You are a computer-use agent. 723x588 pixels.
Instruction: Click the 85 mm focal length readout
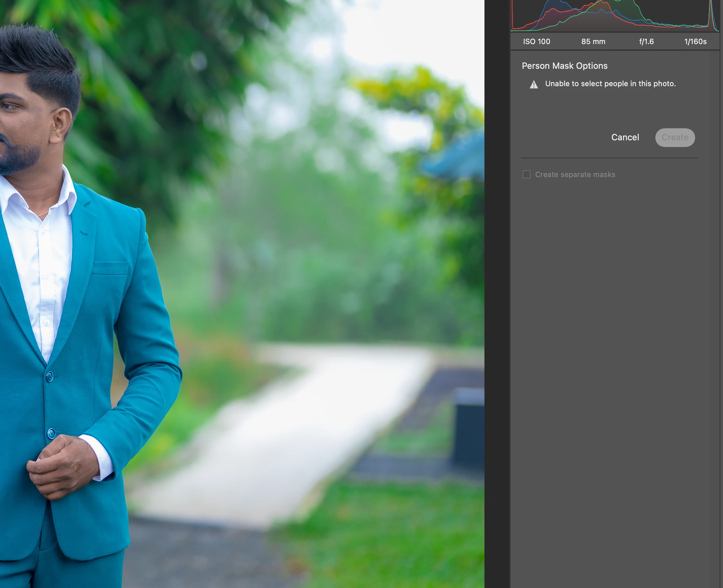point(593,42)
